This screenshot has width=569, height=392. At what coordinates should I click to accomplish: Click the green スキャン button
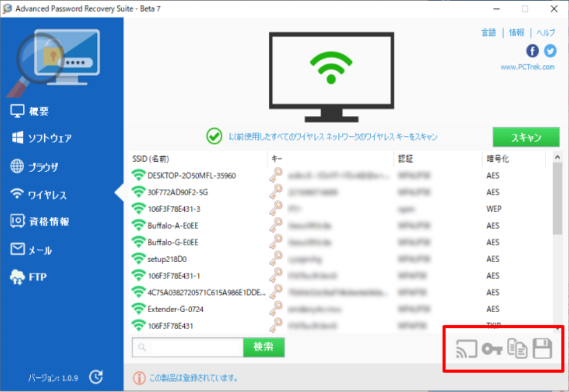(x=526, y=137)
